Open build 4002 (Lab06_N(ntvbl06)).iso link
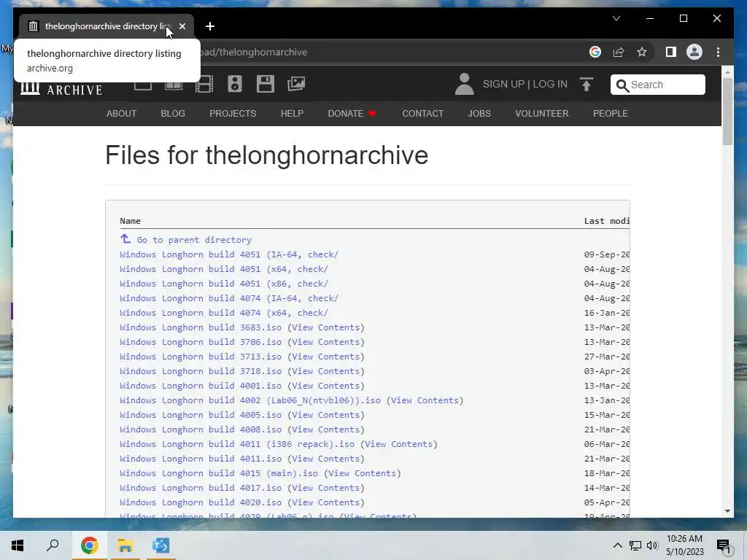 [x=250, y=400]
